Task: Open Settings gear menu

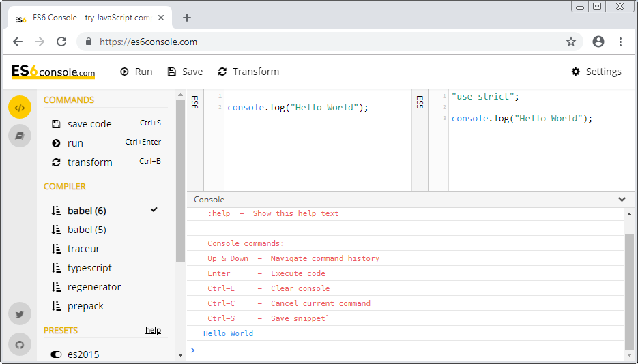Action: [x=596, y=72]
